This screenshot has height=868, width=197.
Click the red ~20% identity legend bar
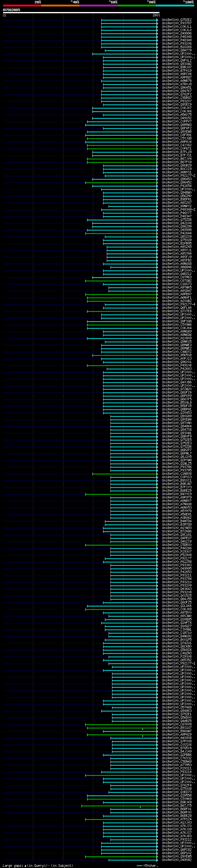(x=22, y=6)
